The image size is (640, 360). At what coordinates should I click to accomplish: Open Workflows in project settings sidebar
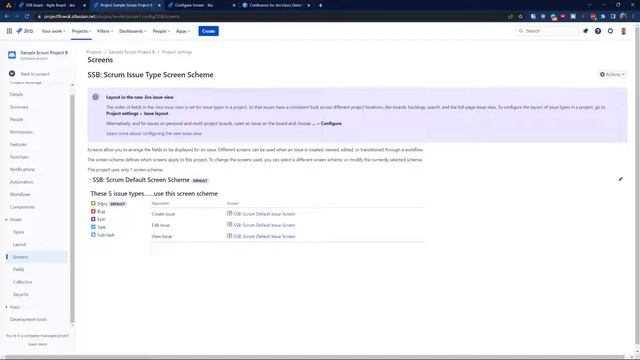pos(20,194)
